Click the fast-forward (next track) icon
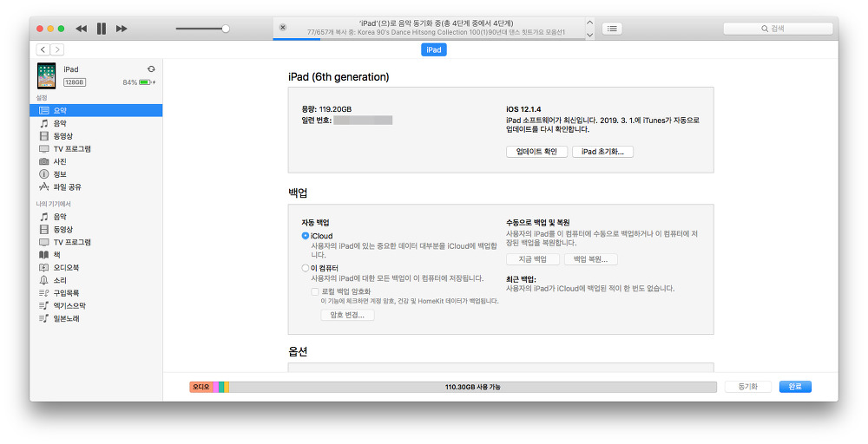Screen dimensions: 868x444 pos(122,29)
